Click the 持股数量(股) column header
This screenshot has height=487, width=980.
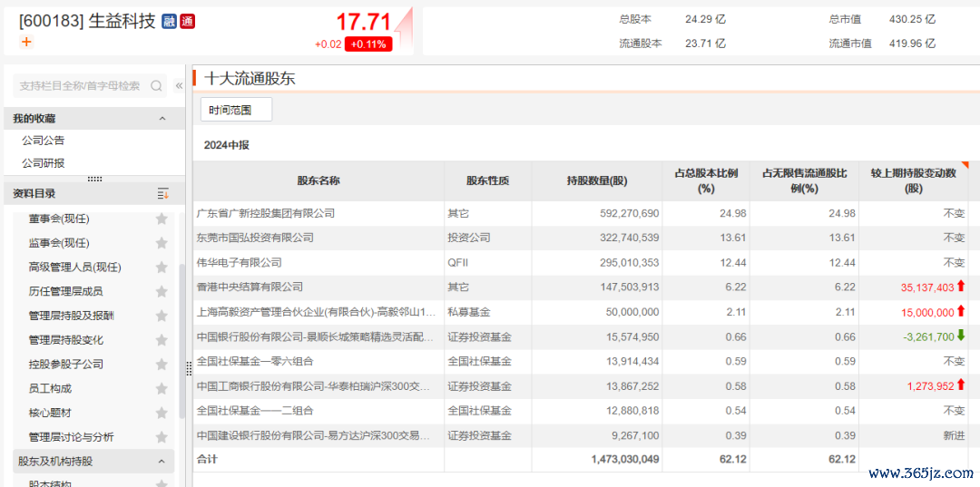pyautogui.click(x=597, y=181)
